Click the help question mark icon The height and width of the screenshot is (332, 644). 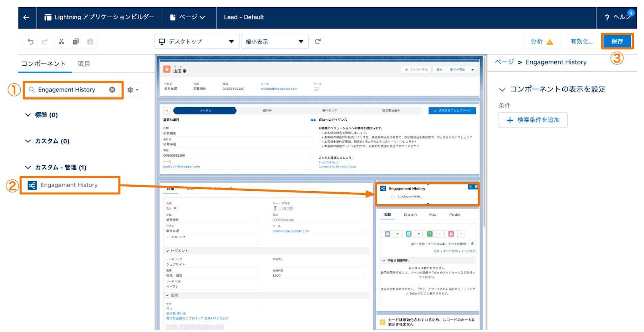[x=607, y=17]
